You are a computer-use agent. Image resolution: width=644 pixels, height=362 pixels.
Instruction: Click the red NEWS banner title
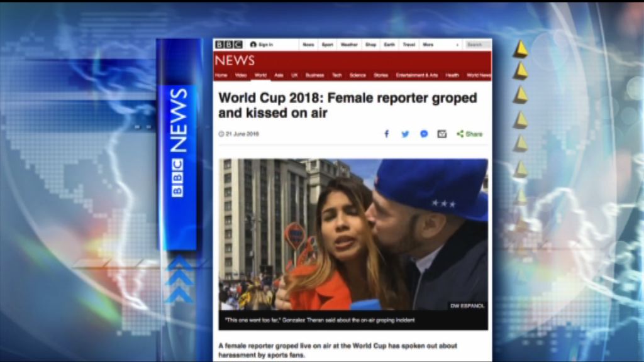click(x=235, y=61)
